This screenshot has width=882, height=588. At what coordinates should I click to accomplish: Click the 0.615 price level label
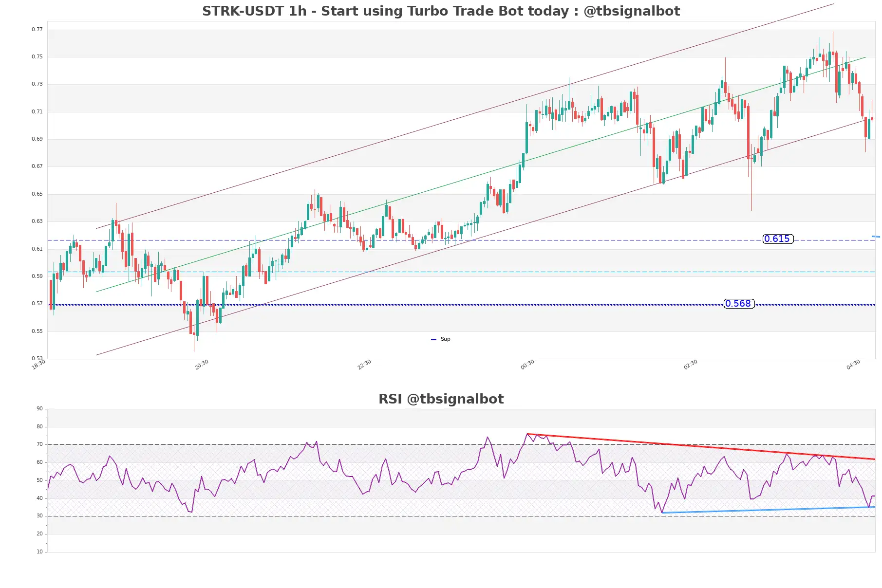778,239
